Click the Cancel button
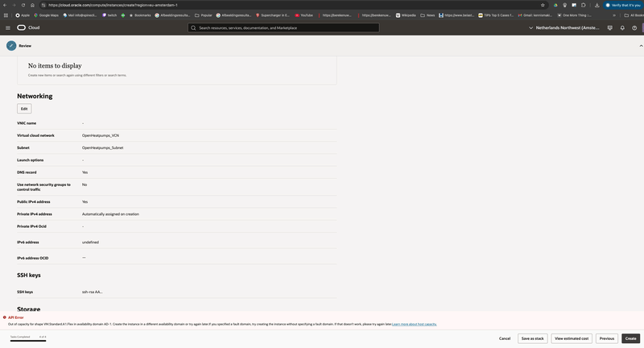Viewport: 644px width, 348px height. pos(505,338)
